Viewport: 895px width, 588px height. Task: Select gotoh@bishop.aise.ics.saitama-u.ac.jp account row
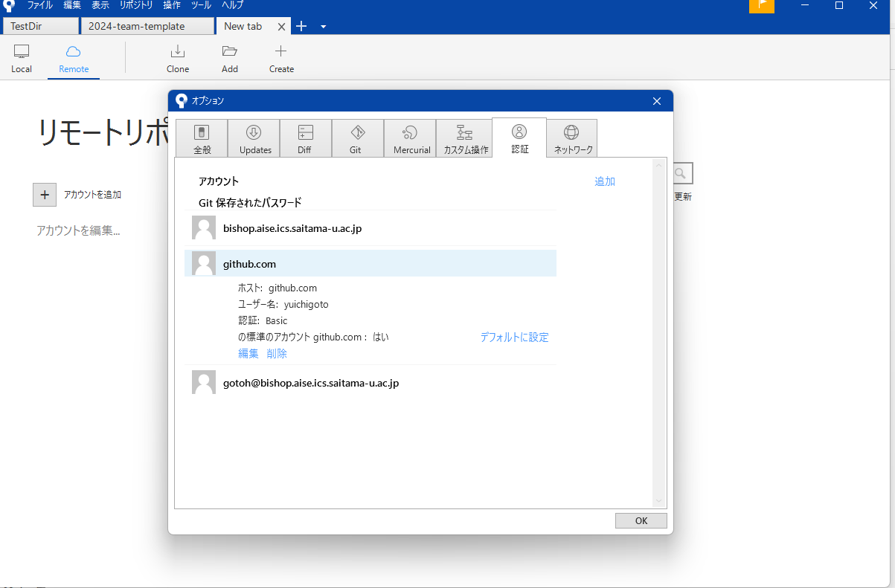(370, 383)
